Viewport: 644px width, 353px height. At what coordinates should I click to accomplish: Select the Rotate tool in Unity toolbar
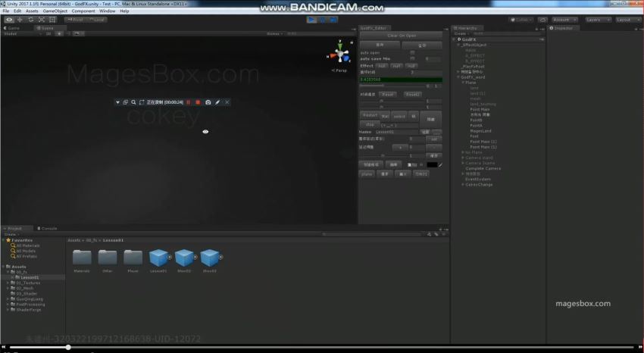(31, 19)
